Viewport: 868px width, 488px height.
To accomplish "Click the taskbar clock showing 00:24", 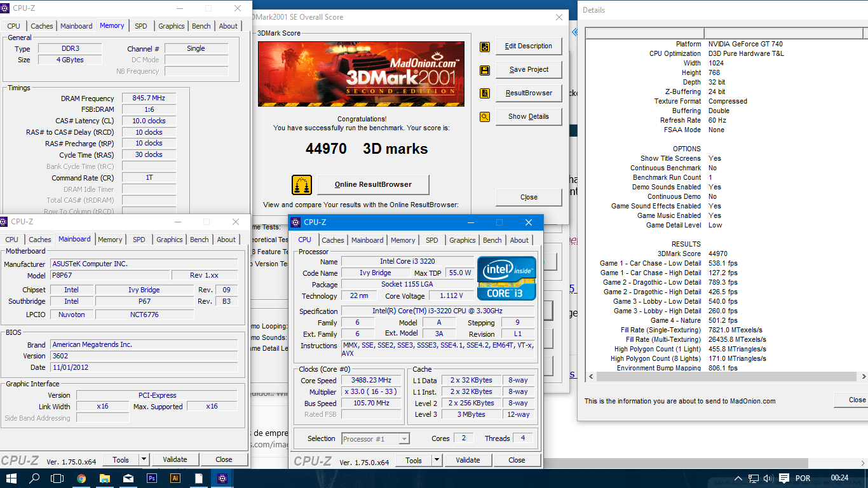I will (x=839, y=478).
